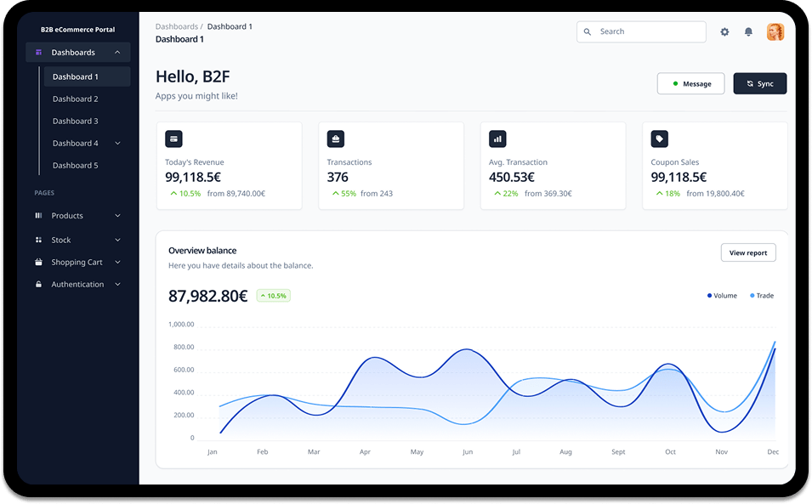Expand the Stock menu chevron
The width and height of the screenshot is (812, 504).
coord(117,241)
